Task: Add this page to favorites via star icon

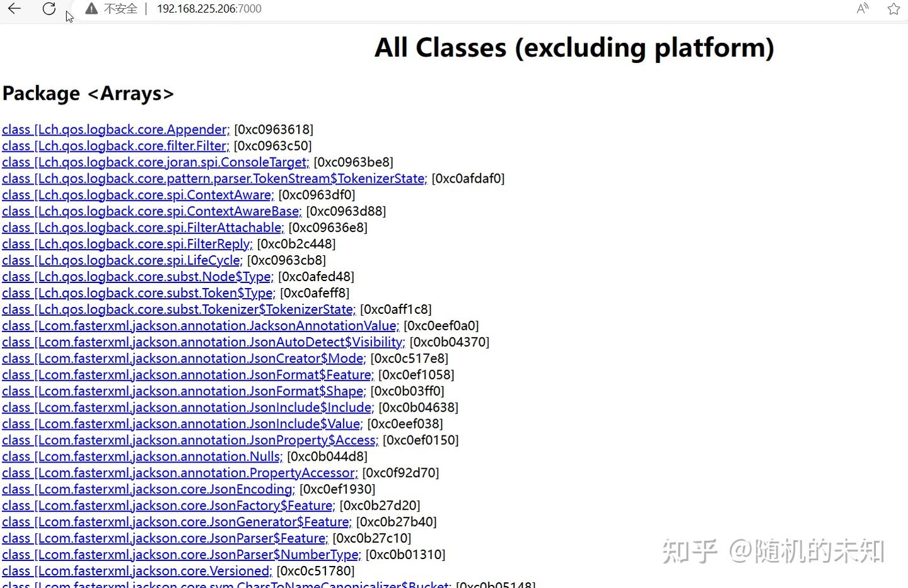Action: 893,9
